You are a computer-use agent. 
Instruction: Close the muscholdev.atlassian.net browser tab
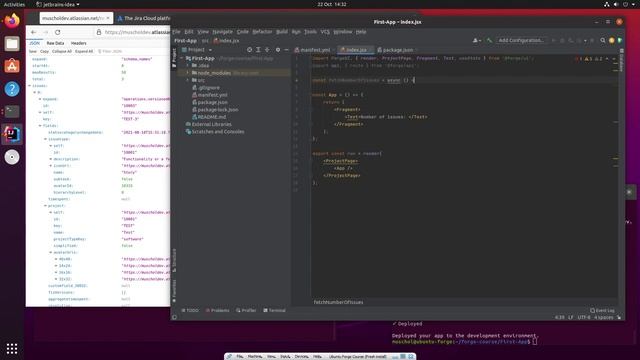tap(108, 18)
